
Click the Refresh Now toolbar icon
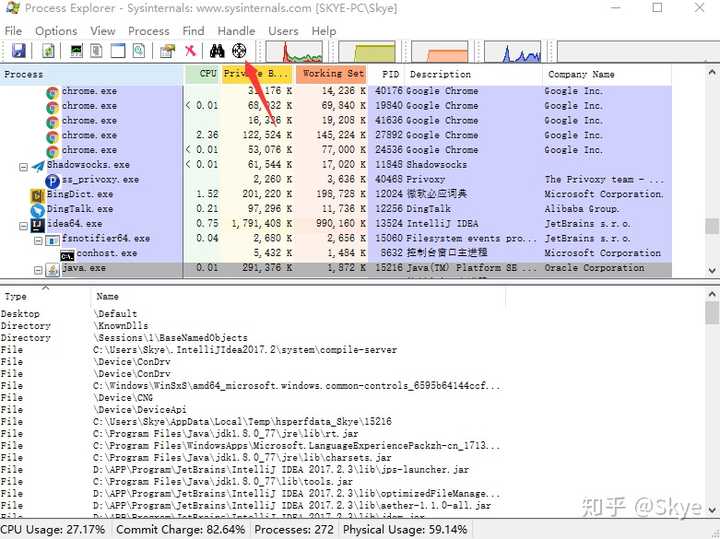[x=48, y=51]
